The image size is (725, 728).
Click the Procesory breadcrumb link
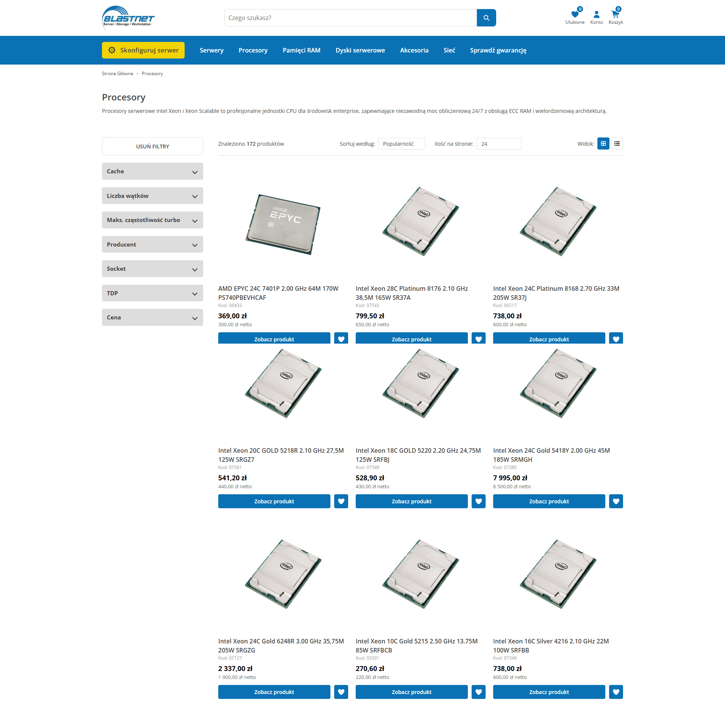click(152, 74)
